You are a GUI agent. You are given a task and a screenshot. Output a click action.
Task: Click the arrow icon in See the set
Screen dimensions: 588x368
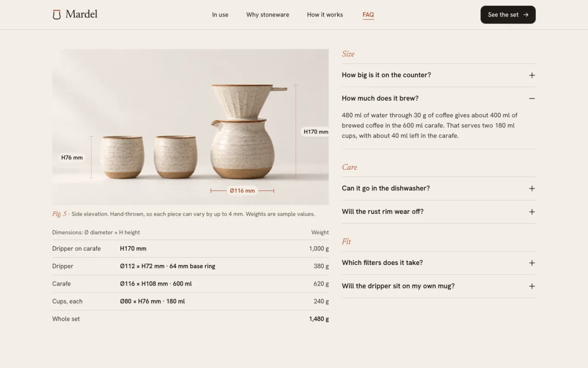click(x=526, y=15)
